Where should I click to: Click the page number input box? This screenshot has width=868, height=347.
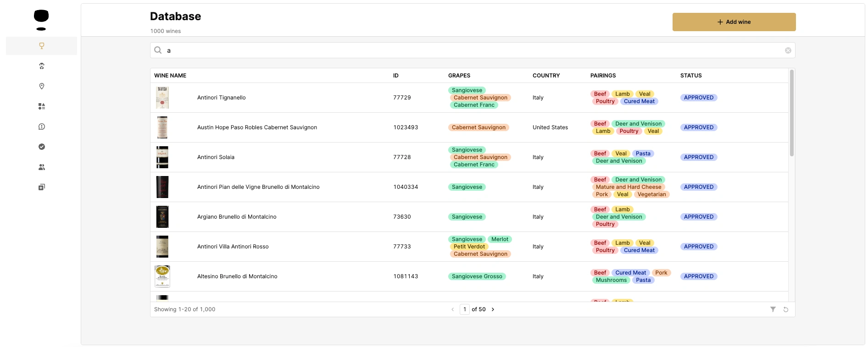(x=465, y=309)
